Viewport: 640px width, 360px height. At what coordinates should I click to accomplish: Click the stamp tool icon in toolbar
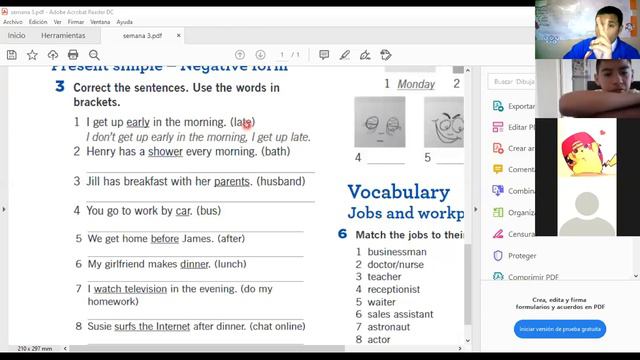coord(386,55)
